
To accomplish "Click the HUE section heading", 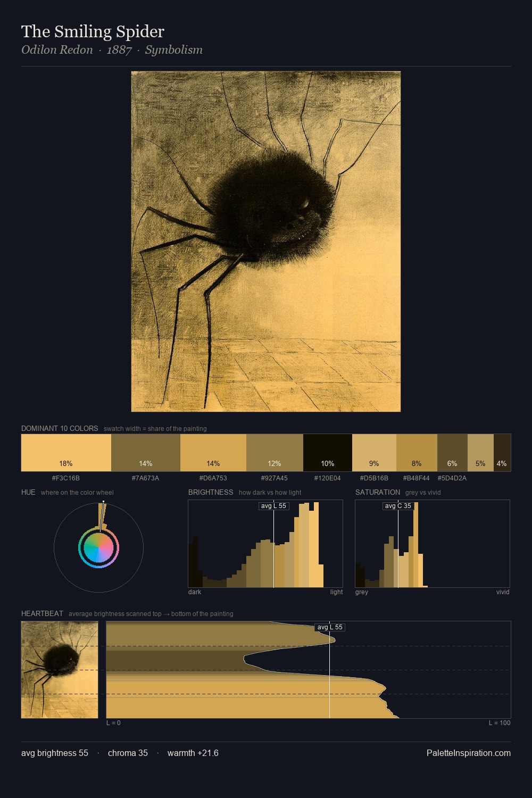I will click(x=28, y=492).
